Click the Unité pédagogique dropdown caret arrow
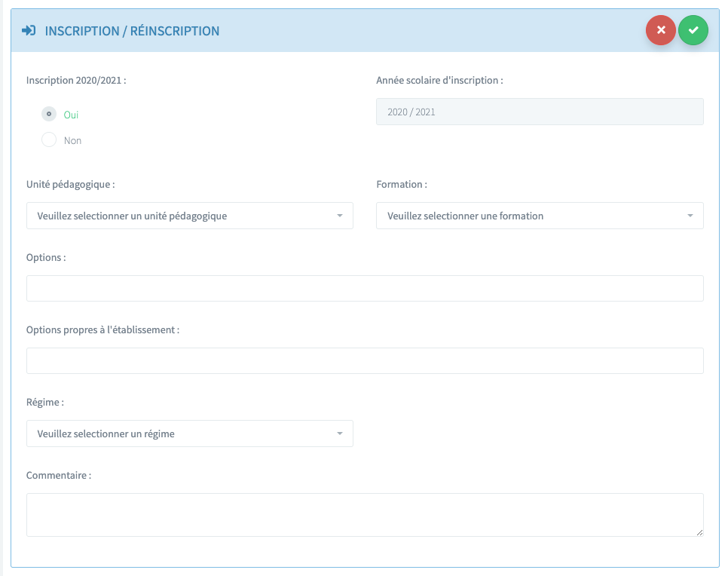This screenshot has width=728, height=576. (x=340, y=216)
